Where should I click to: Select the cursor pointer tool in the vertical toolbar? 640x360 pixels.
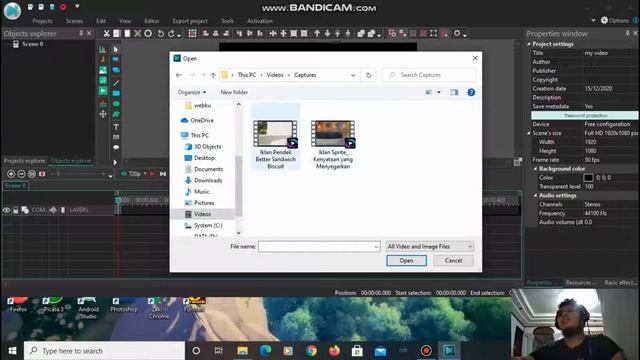116,49
